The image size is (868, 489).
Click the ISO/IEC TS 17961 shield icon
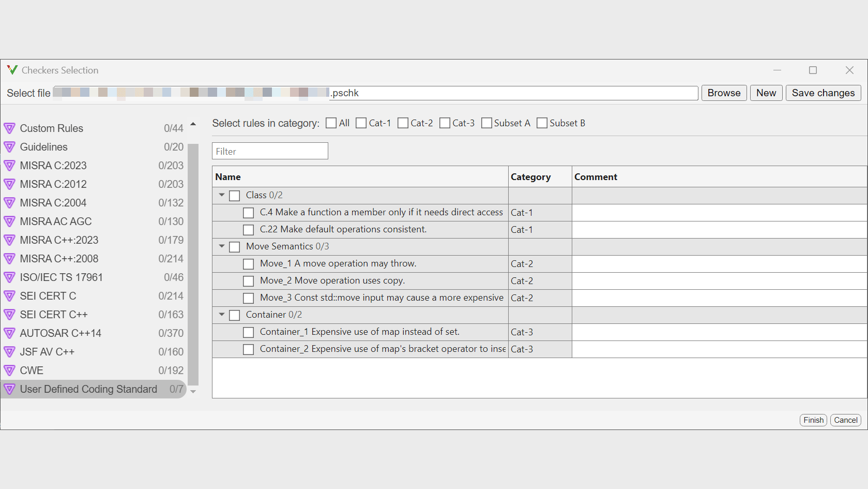pyautogui.click(x=9, y=277)
